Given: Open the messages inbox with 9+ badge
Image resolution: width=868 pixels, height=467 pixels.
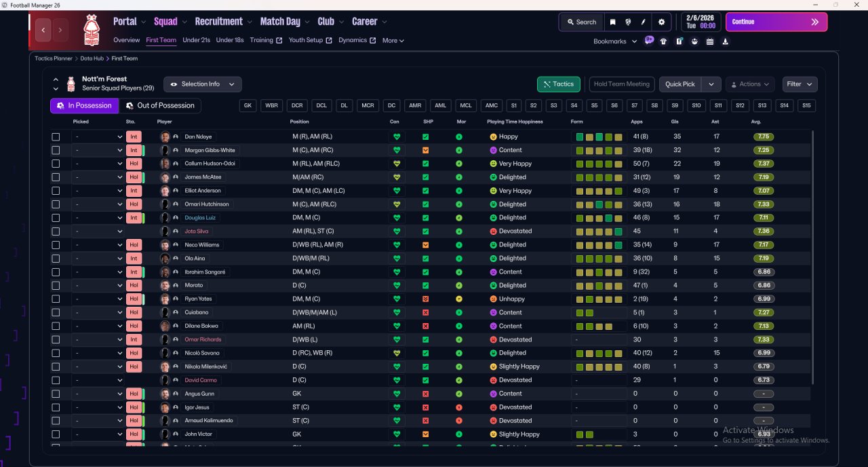Looking at the screenshot, I should tap(650, 41).
